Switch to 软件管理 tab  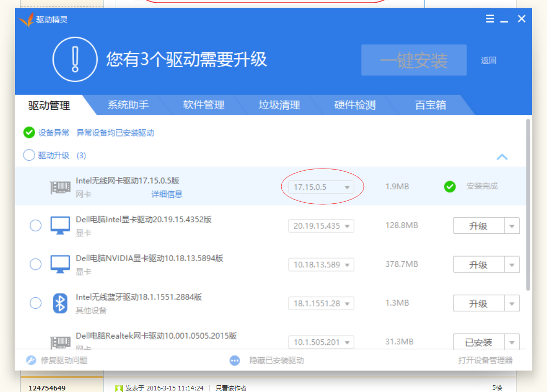pos(204,104)
